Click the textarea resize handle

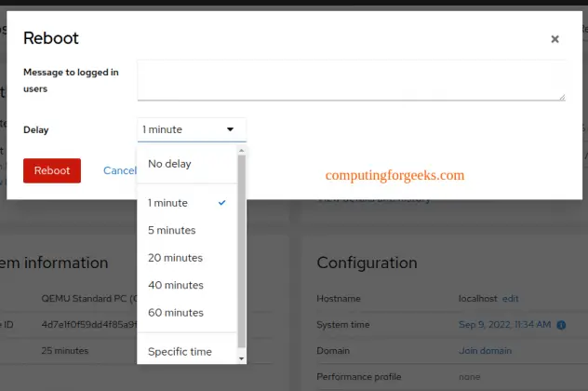point(561,96)
